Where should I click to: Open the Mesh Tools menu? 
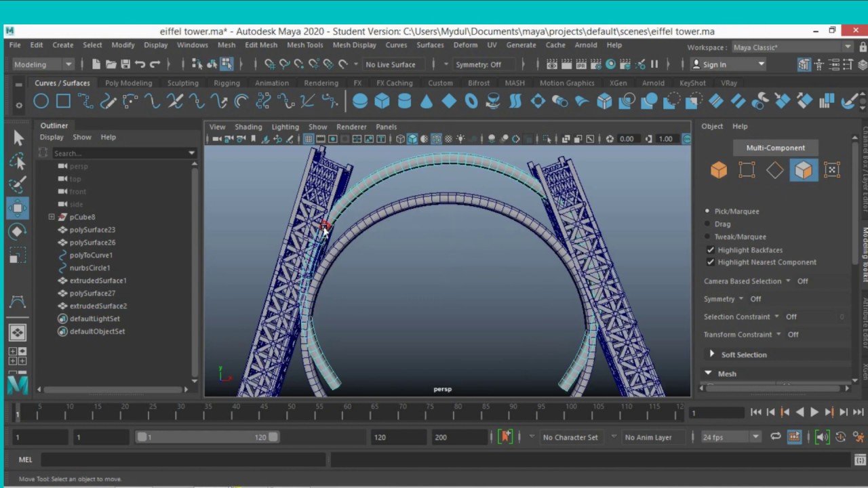[x=305, y=45]
